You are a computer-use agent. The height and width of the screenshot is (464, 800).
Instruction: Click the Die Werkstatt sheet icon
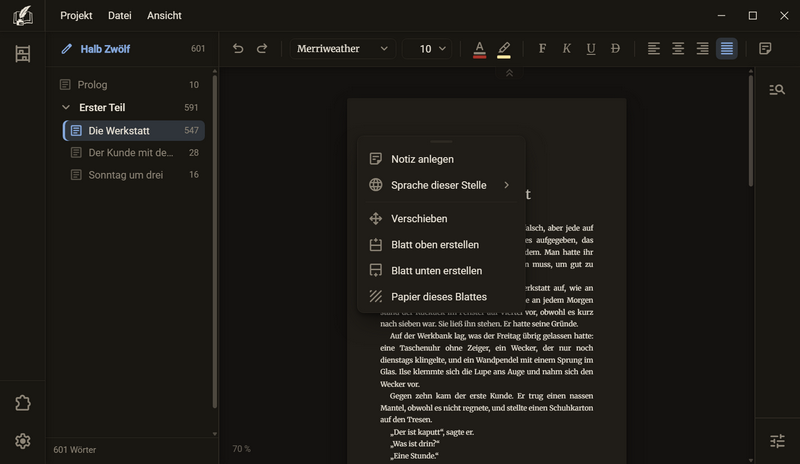point(76,131)
